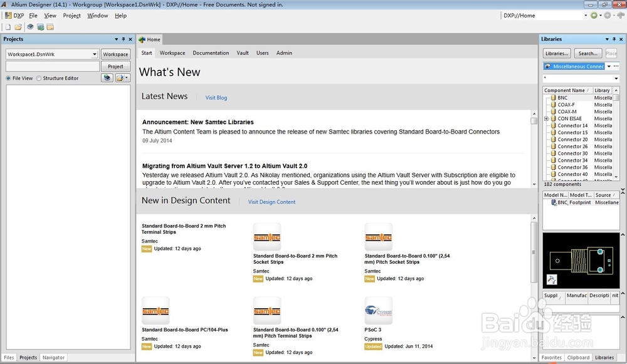Switch to the Documentation tab
The height and width of the screenshot is (364, 627).
tap(211, 53)
